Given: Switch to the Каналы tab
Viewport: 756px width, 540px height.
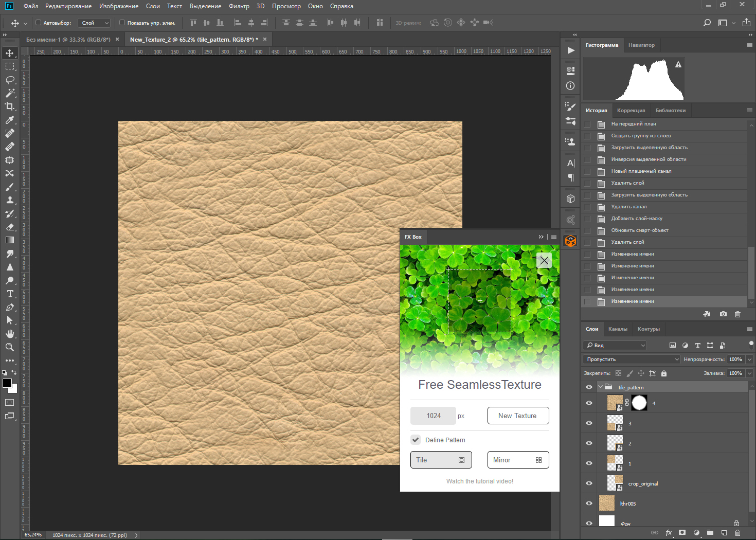Looking at the screenshot, I should pyautogui.click(x=618, y=329).
